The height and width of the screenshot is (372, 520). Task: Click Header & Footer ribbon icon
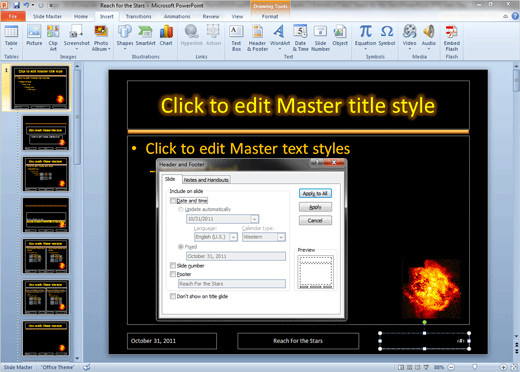tap(257, 37)
